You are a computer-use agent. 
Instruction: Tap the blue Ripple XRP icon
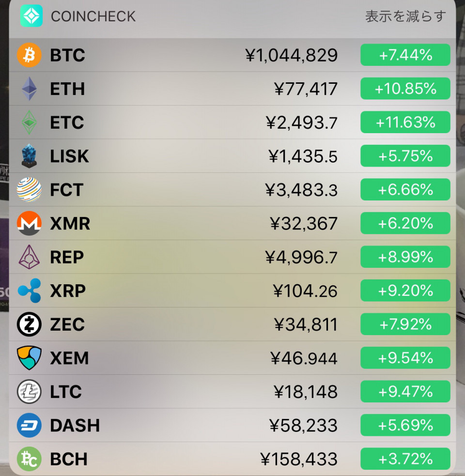[x=29, y=291]
